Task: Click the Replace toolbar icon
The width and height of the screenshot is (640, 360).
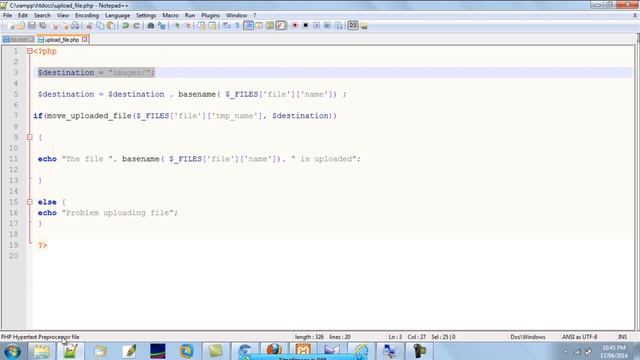Action: (x=162, y=26)
